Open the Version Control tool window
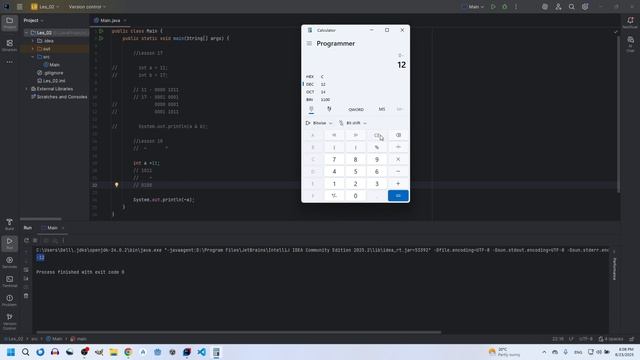This screenshot has width=640, height=360. click(9, 321)
